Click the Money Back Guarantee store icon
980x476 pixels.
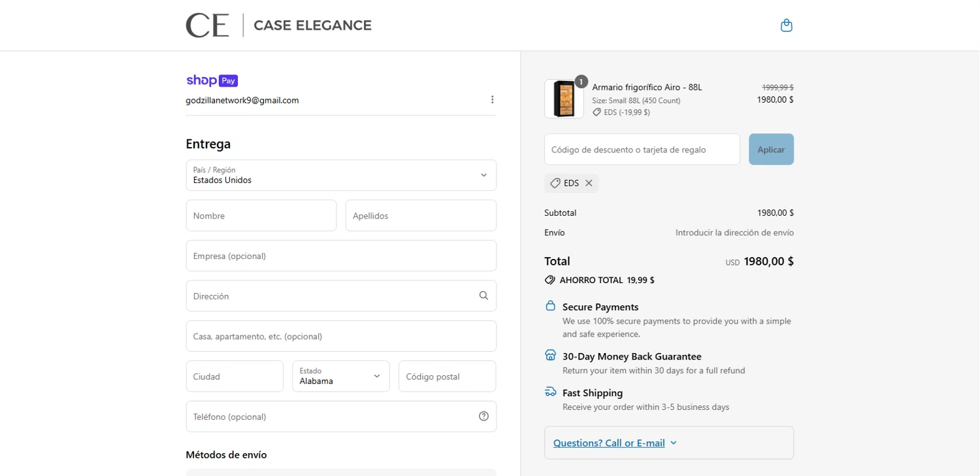point(550,356)
